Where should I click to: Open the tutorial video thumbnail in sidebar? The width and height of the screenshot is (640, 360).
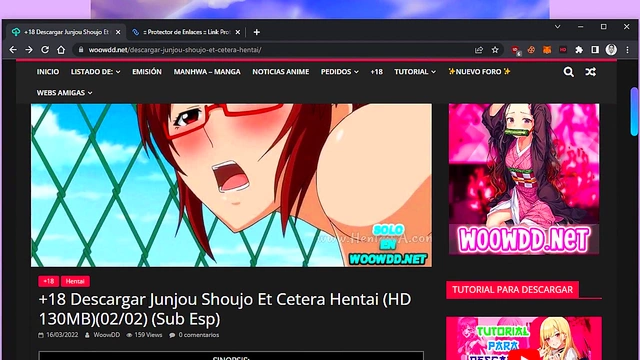pos(524,338)
